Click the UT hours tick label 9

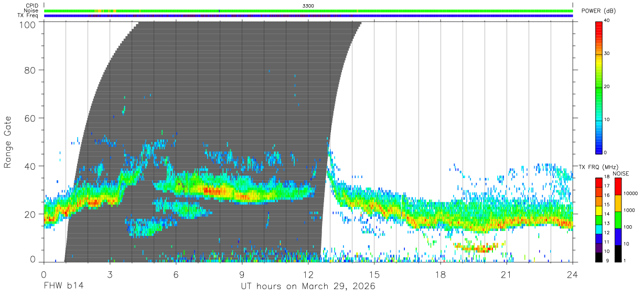pyautogui.click(x=242, y=274)
